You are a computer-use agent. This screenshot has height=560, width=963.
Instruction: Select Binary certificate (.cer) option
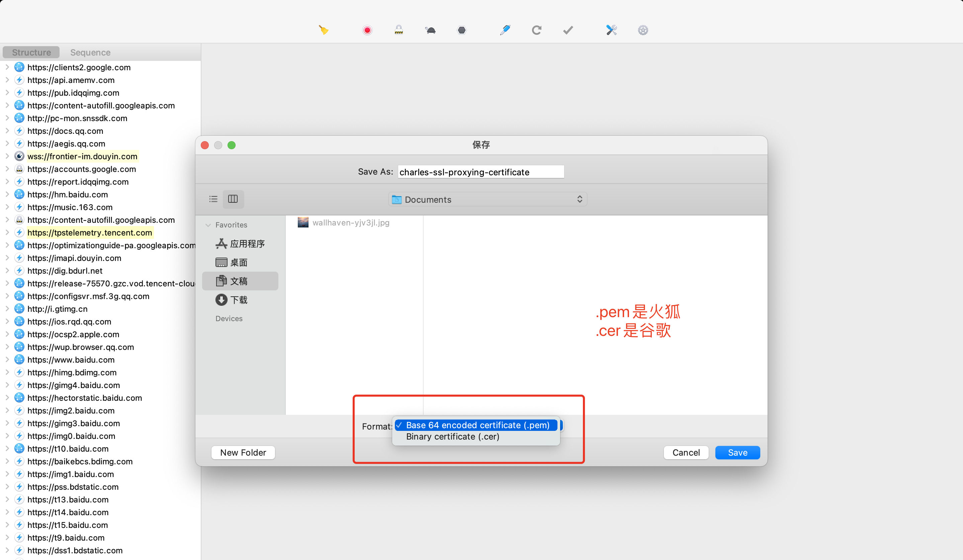(452, 437)
